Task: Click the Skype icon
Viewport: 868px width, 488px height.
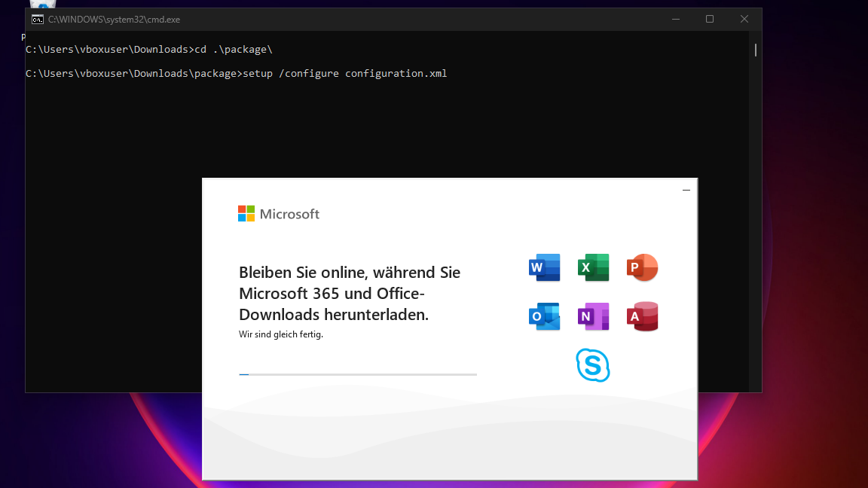Action: pos(593,365)
